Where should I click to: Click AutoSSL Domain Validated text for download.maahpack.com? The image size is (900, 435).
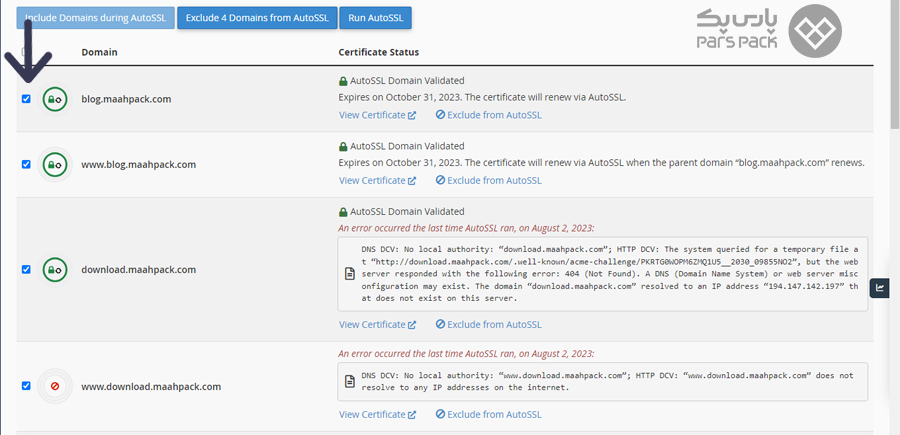(x=407, y=211)
